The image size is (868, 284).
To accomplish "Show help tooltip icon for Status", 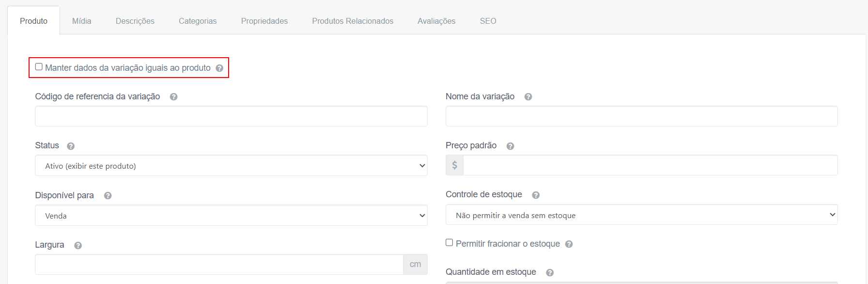I will [x=71, y=146].
